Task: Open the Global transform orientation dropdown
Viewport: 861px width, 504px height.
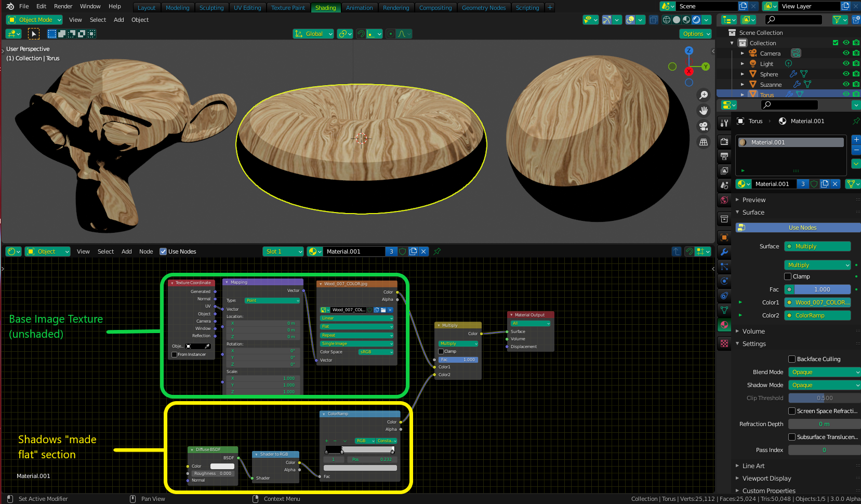Action: pos(314,34)
